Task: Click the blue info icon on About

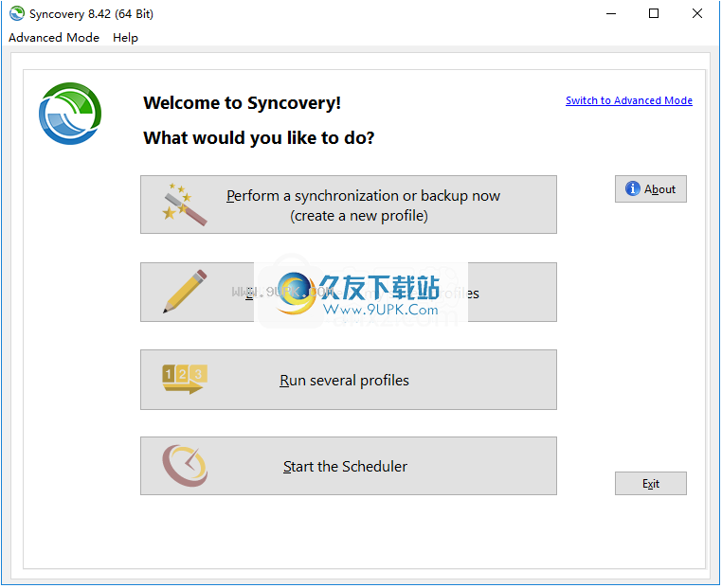Action: coord(632,188)
